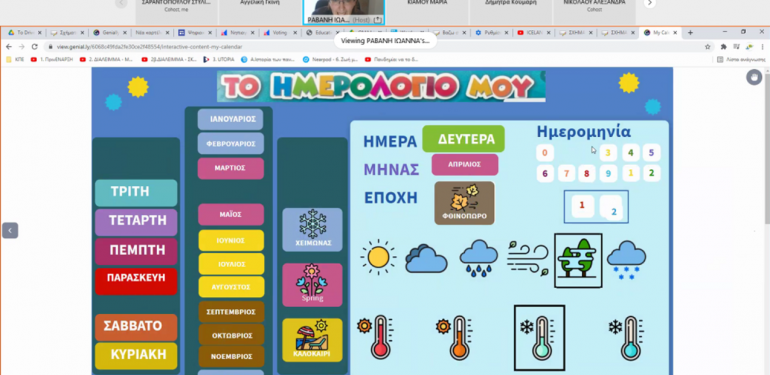This screenshot has width=770, height=375.
Task: Switch to the My Calendar browser tab
Action: (660, 32)
